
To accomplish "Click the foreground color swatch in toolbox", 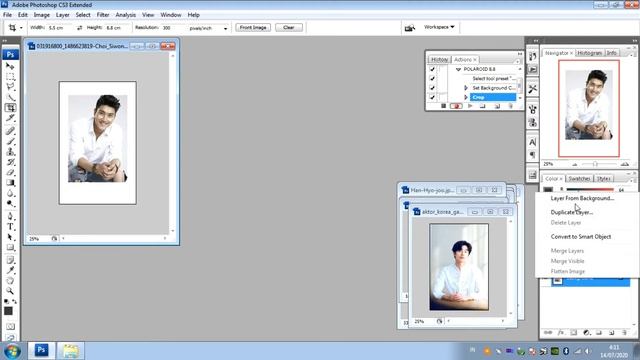I will (8, 311).
